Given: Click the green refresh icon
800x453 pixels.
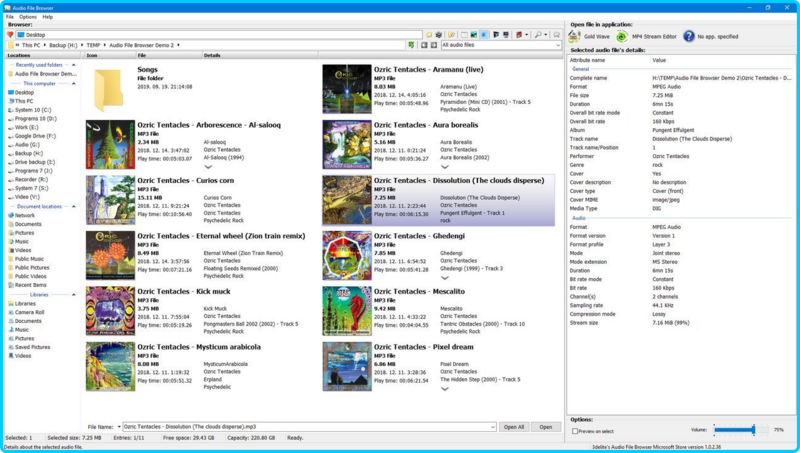Looking at the screenshot, I should click(x=411, y=45).
